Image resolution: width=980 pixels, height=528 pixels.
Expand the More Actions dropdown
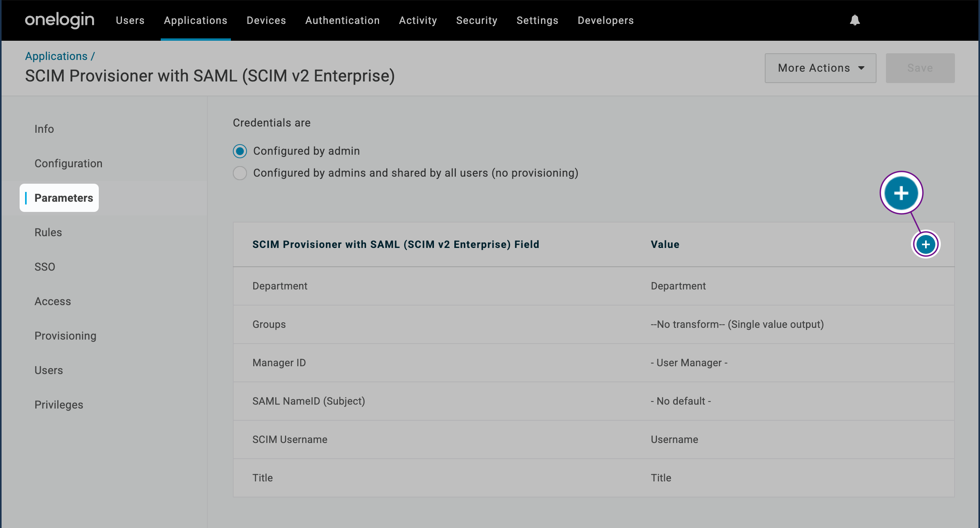[x=820, y=68]
